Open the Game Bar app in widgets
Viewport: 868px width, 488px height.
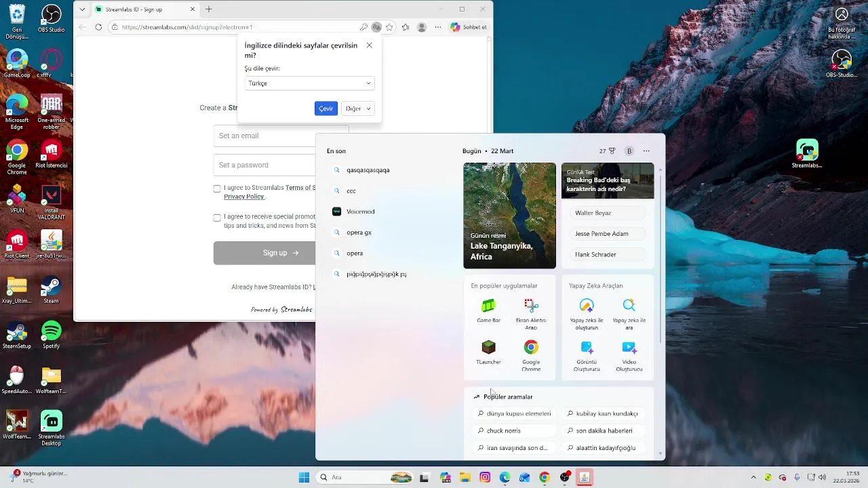tap(488, 310)
